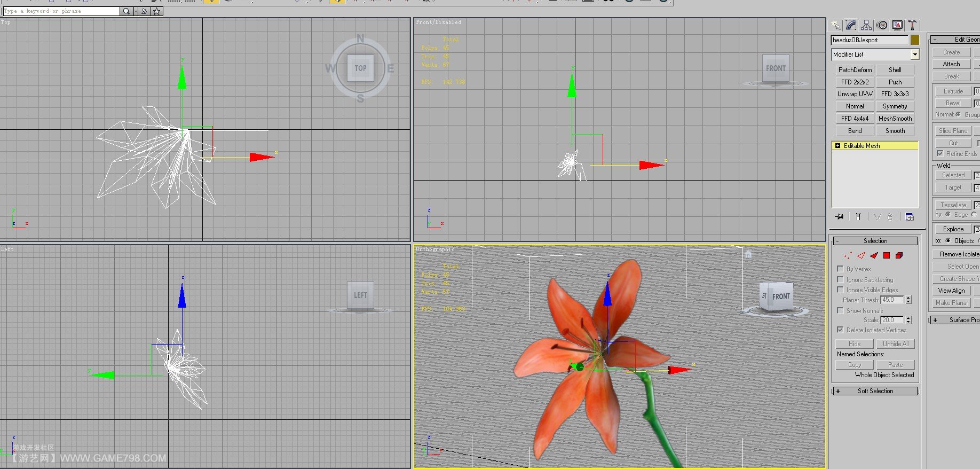Click the View Align button
The image size is (980, 469).
tap(951, 291)
